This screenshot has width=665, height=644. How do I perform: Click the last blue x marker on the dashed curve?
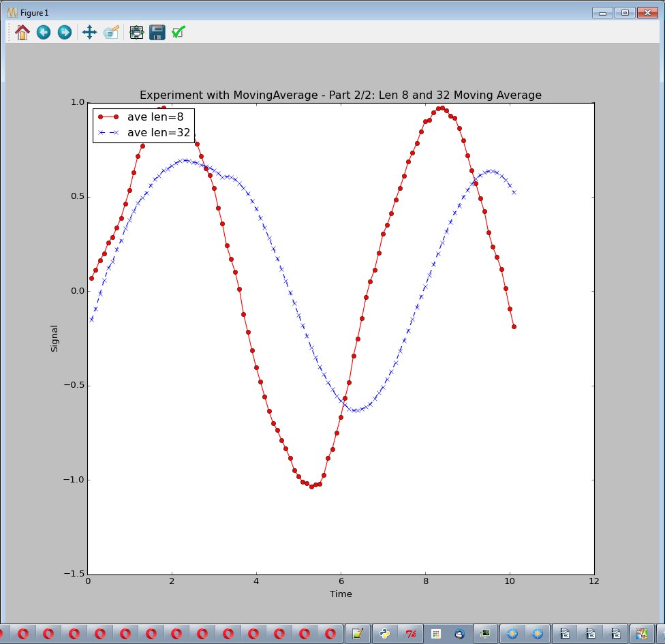click(514, 193)
